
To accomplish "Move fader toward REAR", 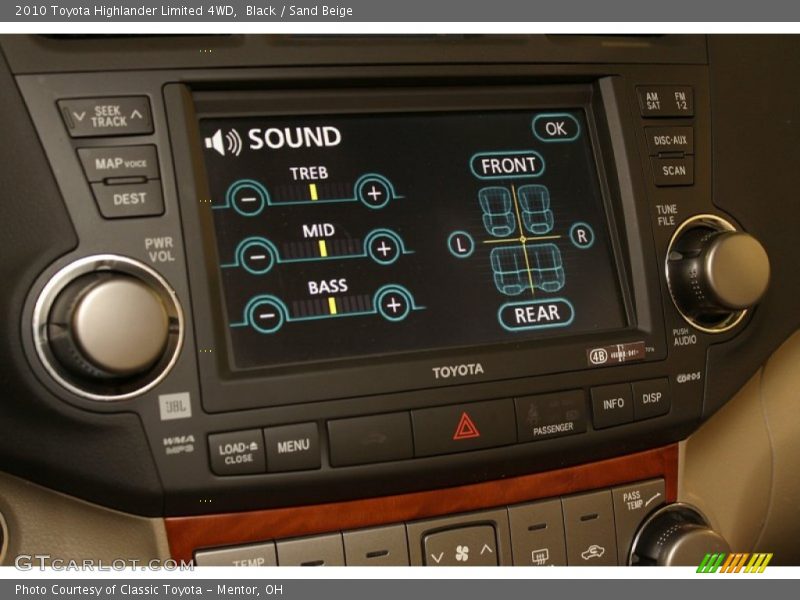I will [x=536, y=314].
